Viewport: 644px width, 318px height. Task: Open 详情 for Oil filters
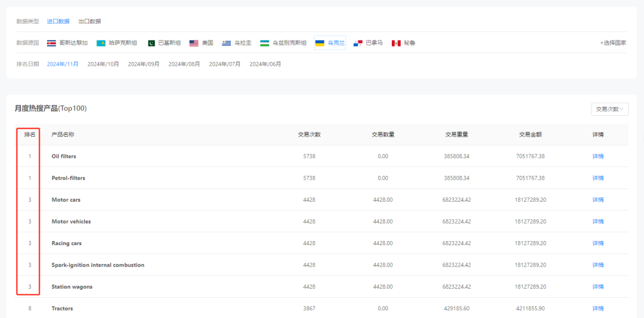598,156
